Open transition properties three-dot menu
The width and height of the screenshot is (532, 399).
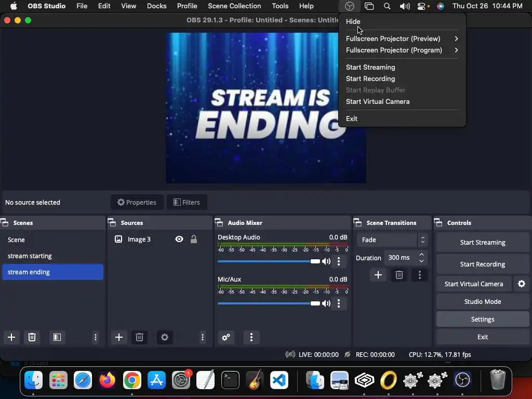tap(420, 275)
